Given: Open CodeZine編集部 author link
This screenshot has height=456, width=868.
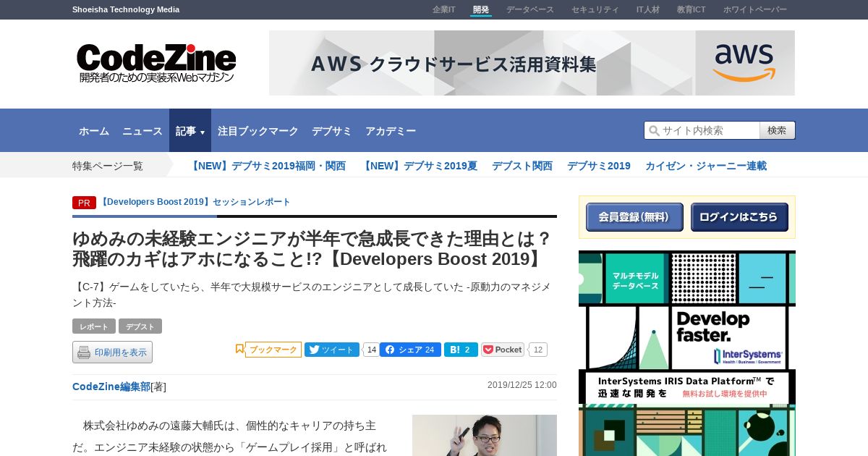Looking at the screenshot, I should coord(111,387).
